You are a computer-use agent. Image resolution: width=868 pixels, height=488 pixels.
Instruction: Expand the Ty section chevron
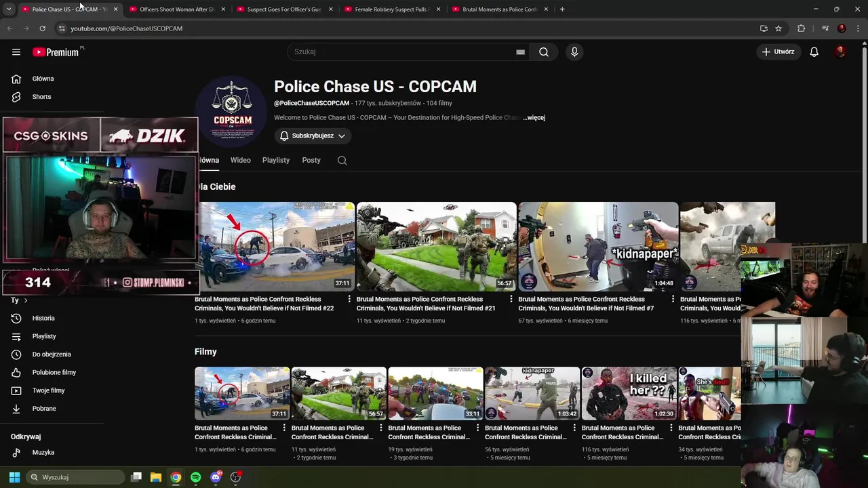[x=26, y=300]
